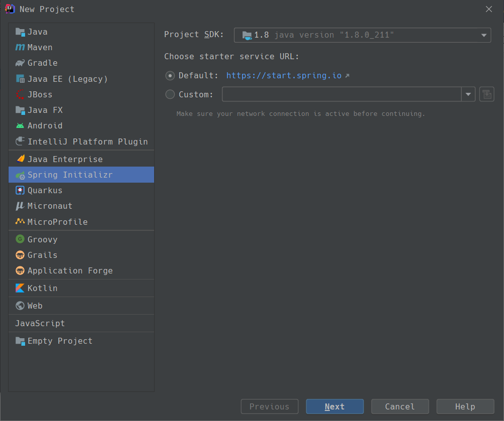
Task: Expand the Custom URL dropdown arrow
Action: (x=468, y=94)
